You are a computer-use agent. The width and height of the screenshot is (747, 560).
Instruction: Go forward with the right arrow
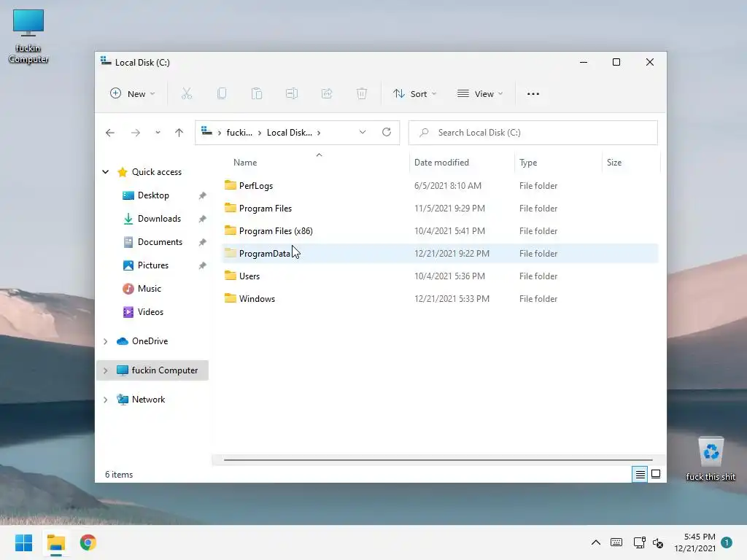point(136,133)
